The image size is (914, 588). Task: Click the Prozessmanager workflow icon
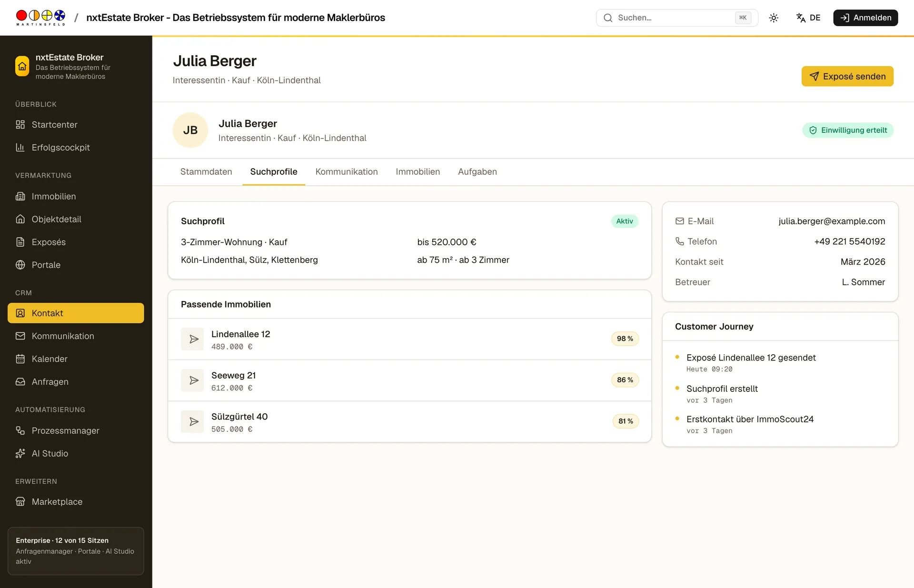[20, 430]
